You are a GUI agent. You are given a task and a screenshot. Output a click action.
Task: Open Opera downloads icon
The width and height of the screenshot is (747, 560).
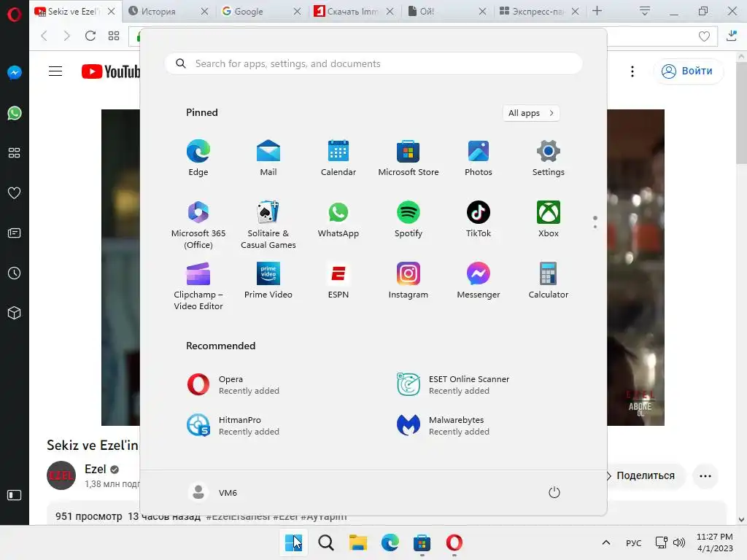click(x=732, y=36)
